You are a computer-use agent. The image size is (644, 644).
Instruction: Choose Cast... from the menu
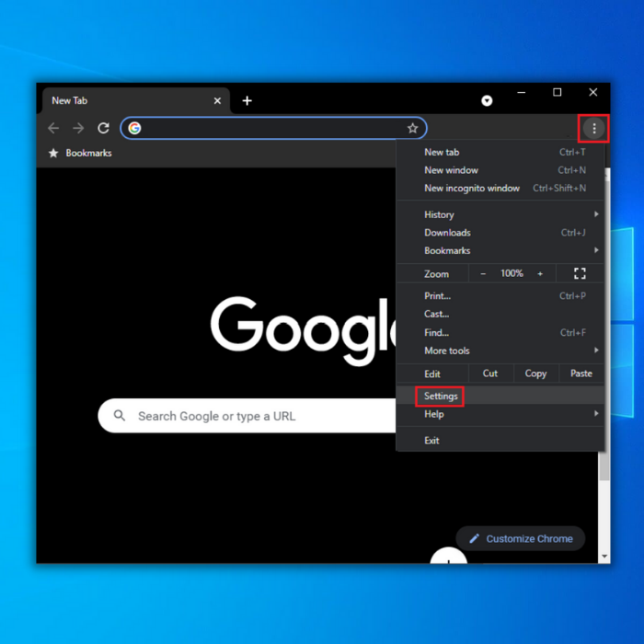[500, 314]
